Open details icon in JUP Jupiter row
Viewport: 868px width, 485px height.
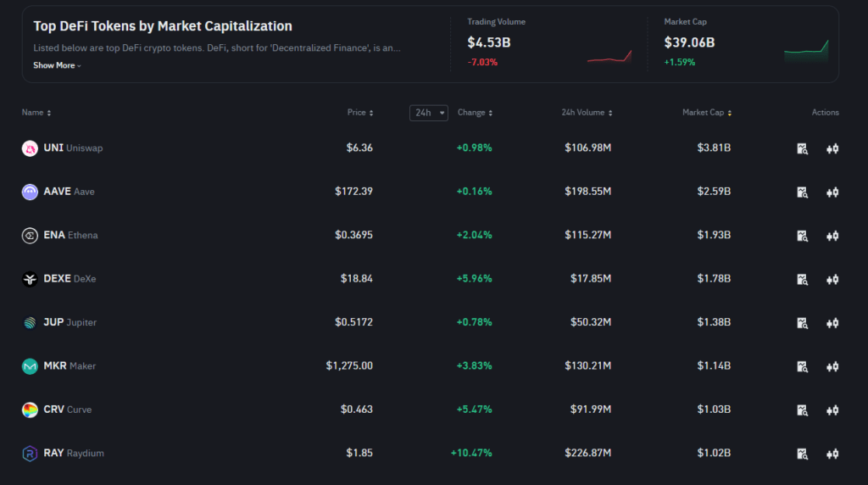[802, 323]
